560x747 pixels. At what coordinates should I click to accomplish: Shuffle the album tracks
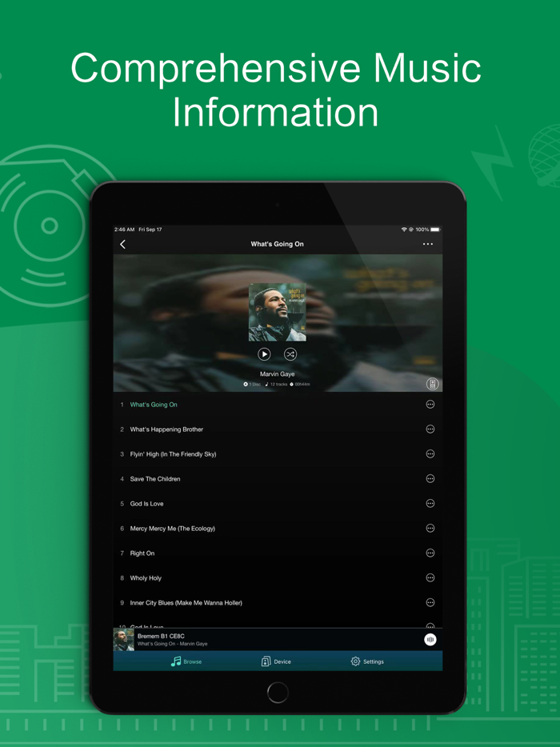point(290,354)
